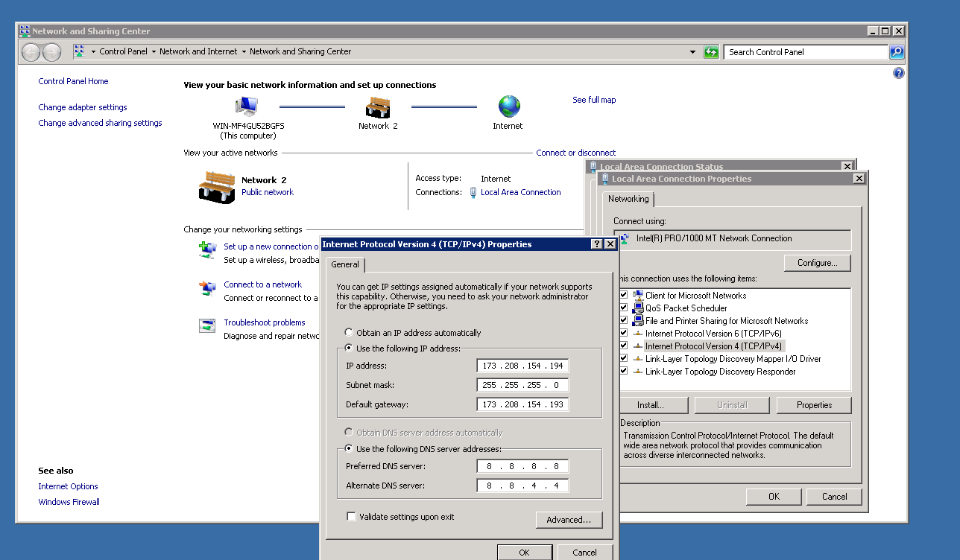Click the Troubleshoot problems icon
Image resolution: width=960 pixels, height=560 pixels.
tap(207, 325)
